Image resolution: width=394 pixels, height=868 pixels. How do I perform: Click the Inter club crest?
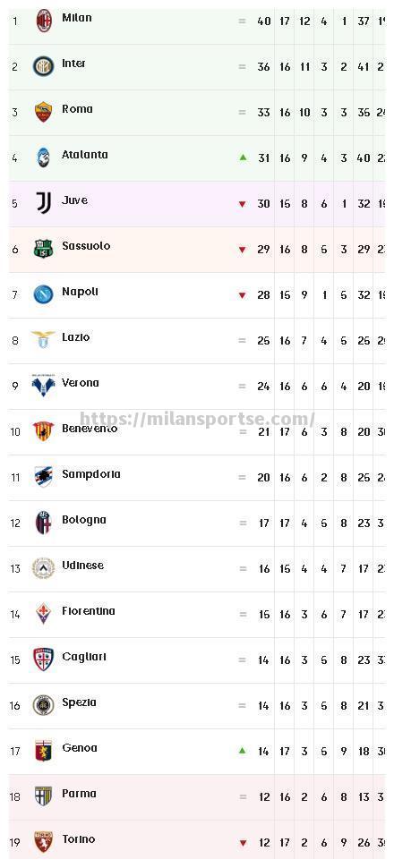click(x=43, y=67)
